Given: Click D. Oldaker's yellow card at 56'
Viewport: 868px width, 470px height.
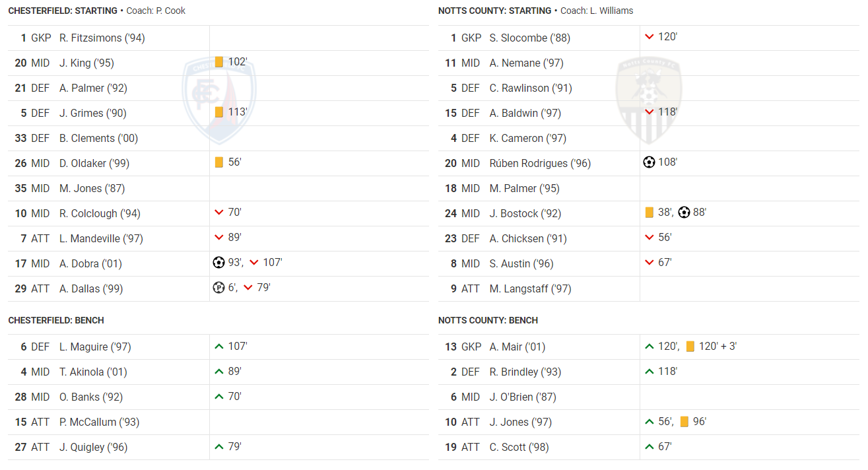Looking at the screenshot, I should point(219,162).
